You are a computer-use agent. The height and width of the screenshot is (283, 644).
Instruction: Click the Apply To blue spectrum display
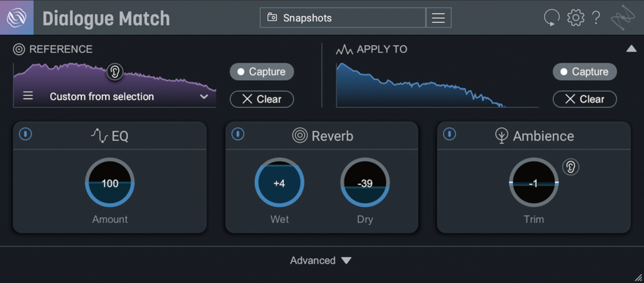pyautogui.click(x=421, y=85)
